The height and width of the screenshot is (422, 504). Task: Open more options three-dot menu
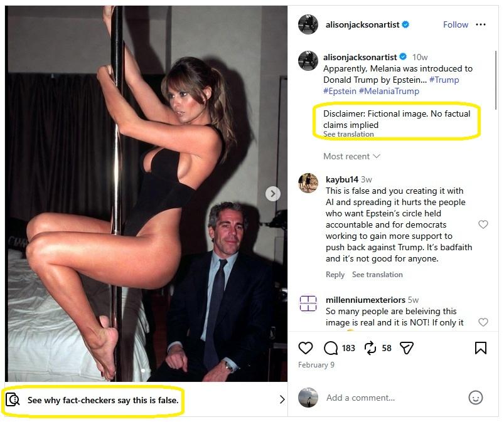[481, 24]
